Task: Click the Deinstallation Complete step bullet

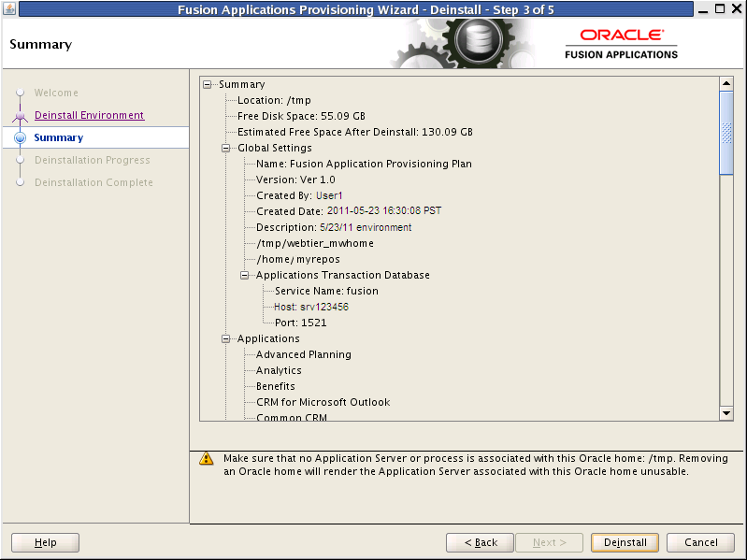Action: (x=20, y=182)
